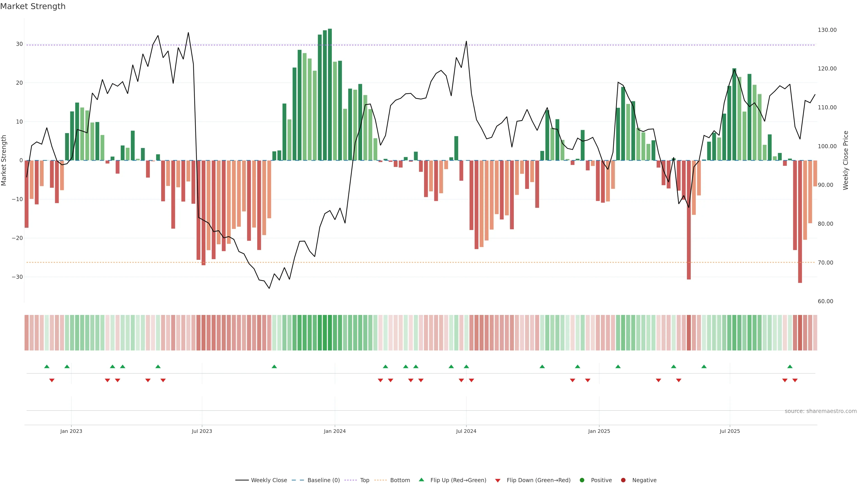Click the Weekly Close Price axis title
868x488 pixels.
[x=845, y=160]
